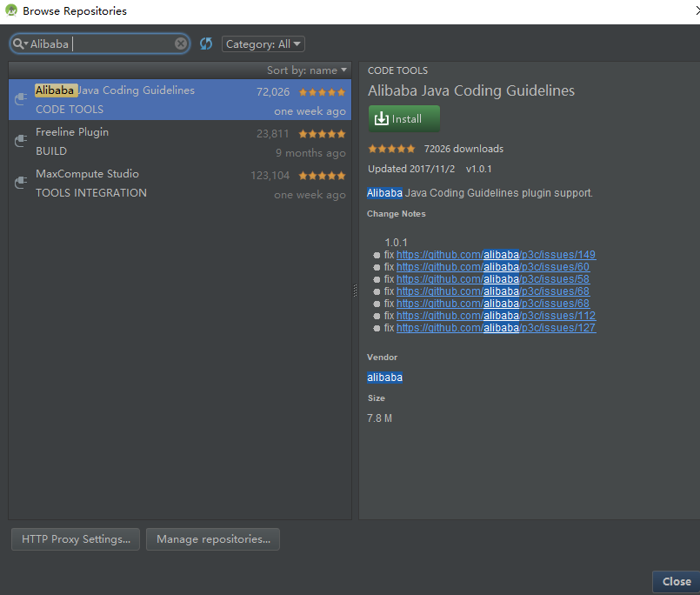Open the p3c issues/149 link

(x=496, y=255)
